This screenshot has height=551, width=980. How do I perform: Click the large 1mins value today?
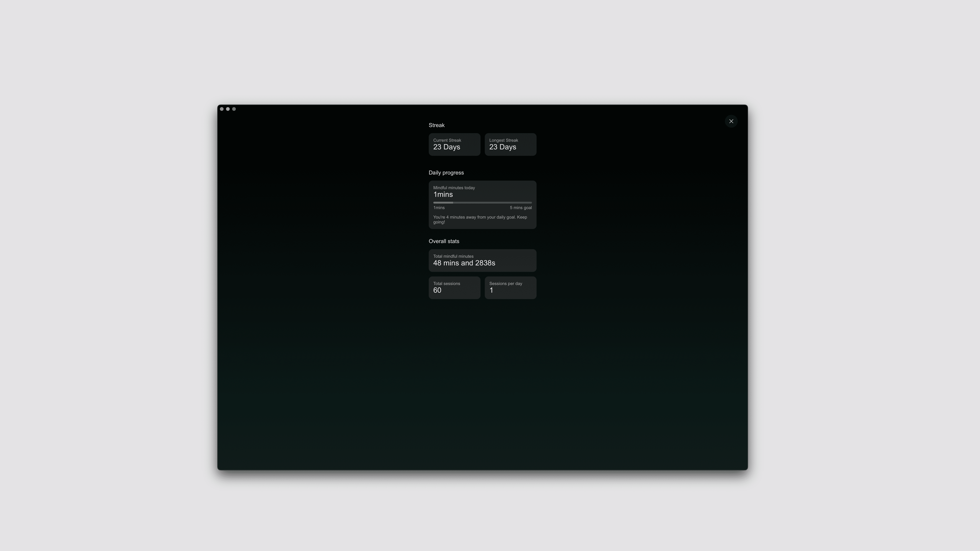click(443, 195)
